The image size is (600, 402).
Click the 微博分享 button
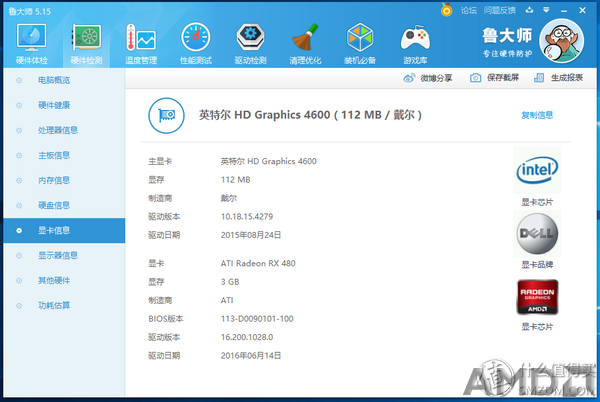click(x=428, y=78)
